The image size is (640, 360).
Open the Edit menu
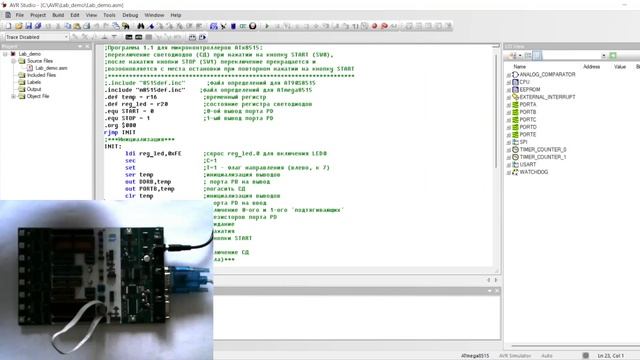click(75, 15)
